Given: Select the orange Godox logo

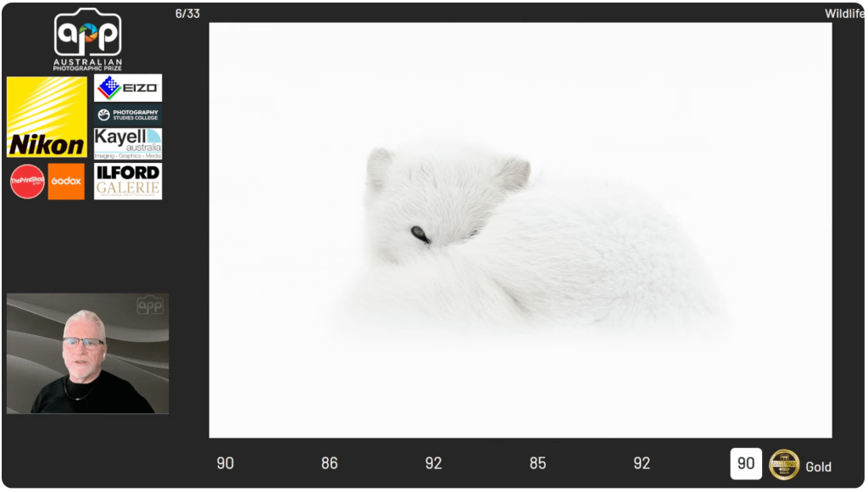Looking at the screenshot, I should point(66,182).
